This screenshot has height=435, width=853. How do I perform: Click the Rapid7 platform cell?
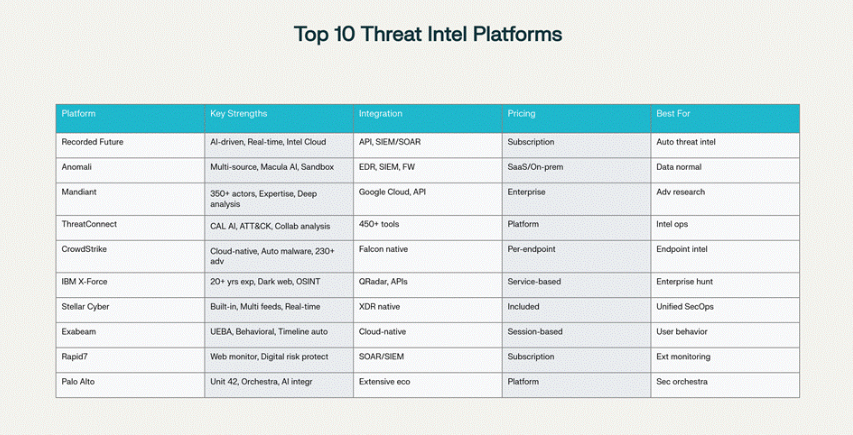point(76,356)
